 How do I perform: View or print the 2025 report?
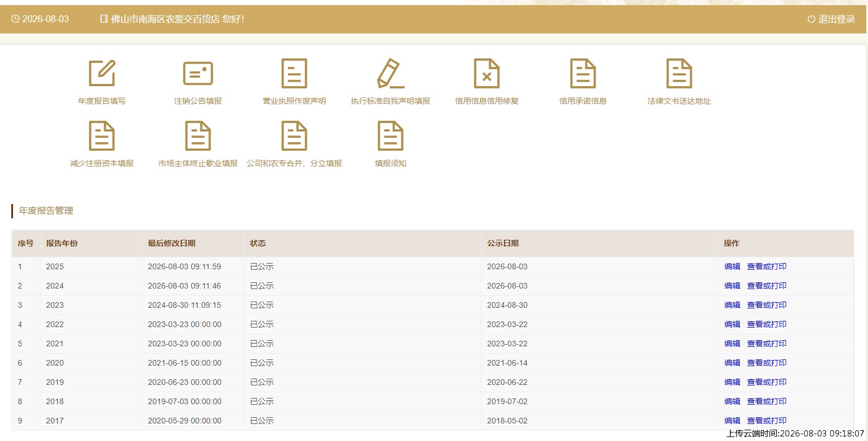click(767, 266)
